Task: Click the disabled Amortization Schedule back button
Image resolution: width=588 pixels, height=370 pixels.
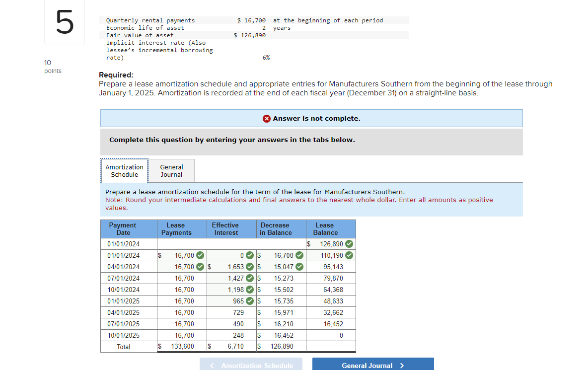Action: click(251, 365)
